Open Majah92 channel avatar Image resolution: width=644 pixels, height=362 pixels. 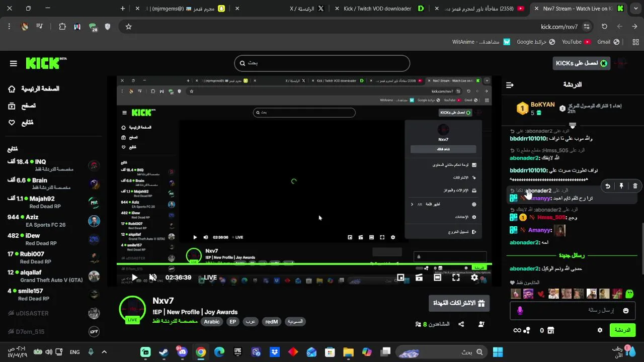tap(94, 202)
